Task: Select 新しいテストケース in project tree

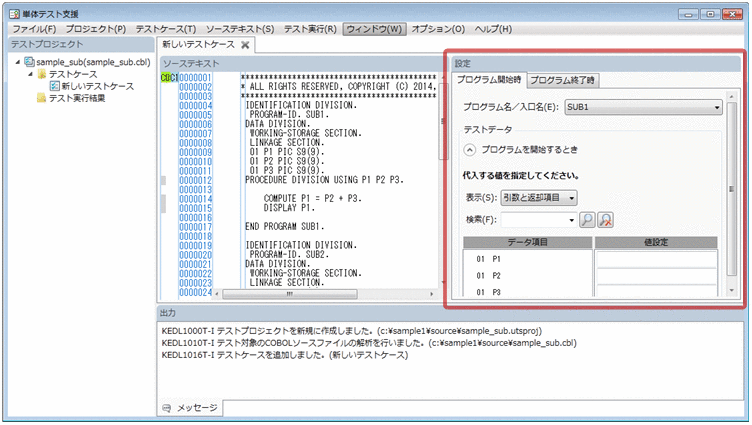Action: click(97, 86)
